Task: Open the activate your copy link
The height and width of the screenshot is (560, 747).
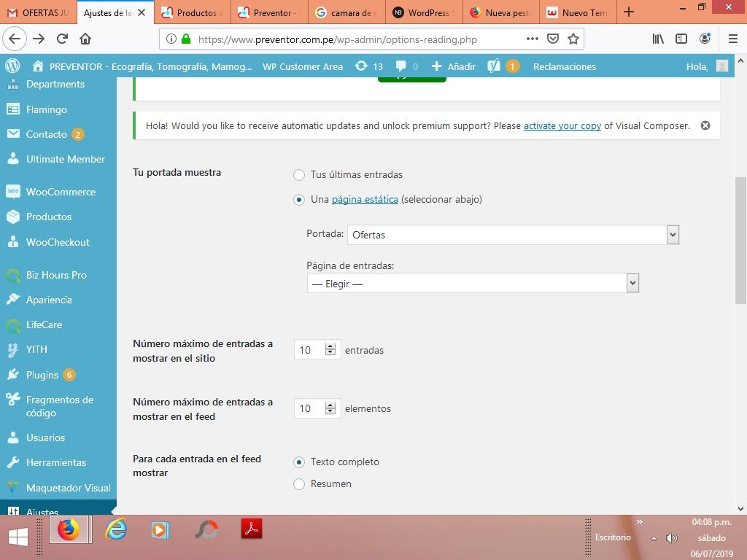Action: 562,125
